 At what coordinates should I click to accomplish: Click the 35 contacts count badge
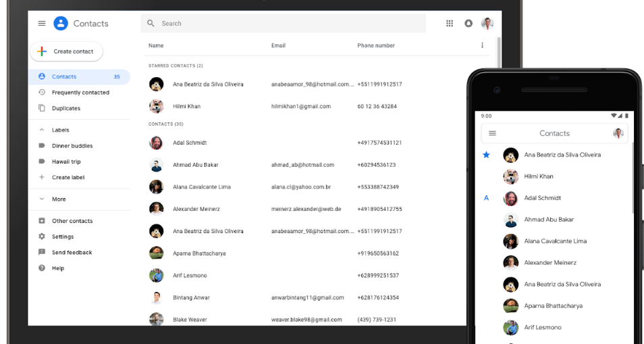pyautogui.click(x=117, y=77)
